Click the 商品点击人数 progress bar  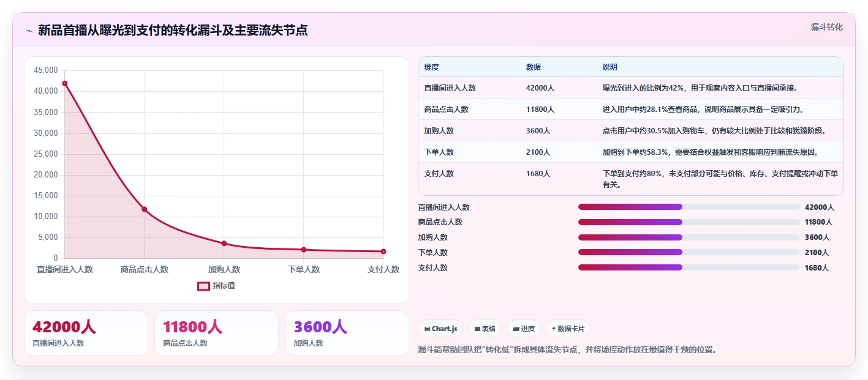pyautogui.click(x=689, y=222)
